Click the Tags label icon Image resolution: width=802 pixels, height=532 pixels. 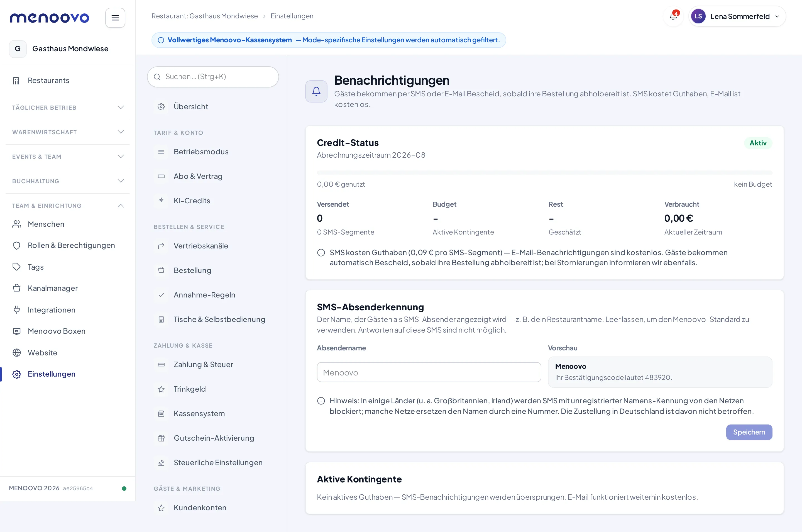[17, 267]
